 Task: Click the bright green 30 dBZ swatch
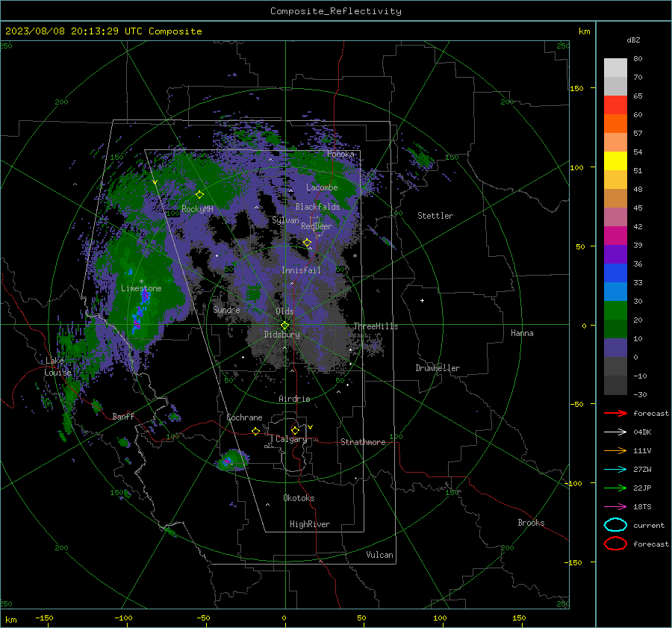coord(615,311)
